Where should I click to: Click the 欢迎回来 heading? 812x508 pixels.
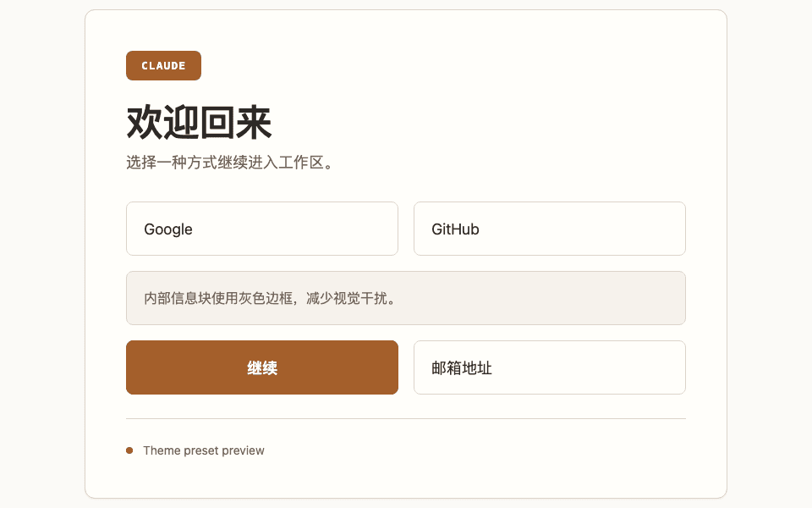pyautogui.click(x=200, y=122)
